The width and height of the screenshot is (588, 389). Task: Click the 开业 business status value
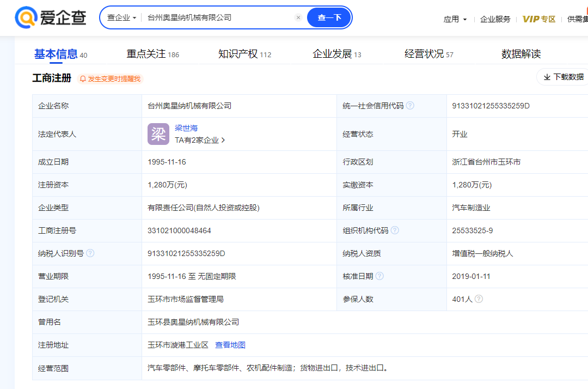click(460, 134)
